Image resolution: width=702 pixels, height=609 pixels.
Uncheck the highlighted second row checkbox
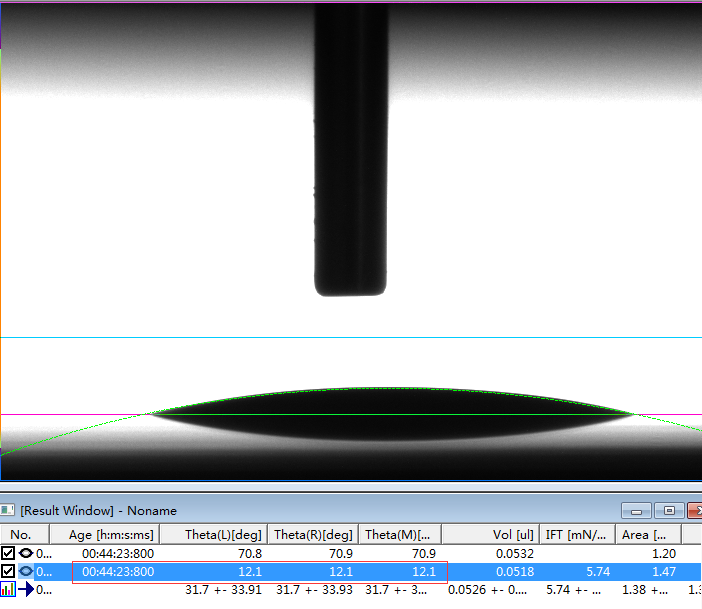[x=8, y=571]
